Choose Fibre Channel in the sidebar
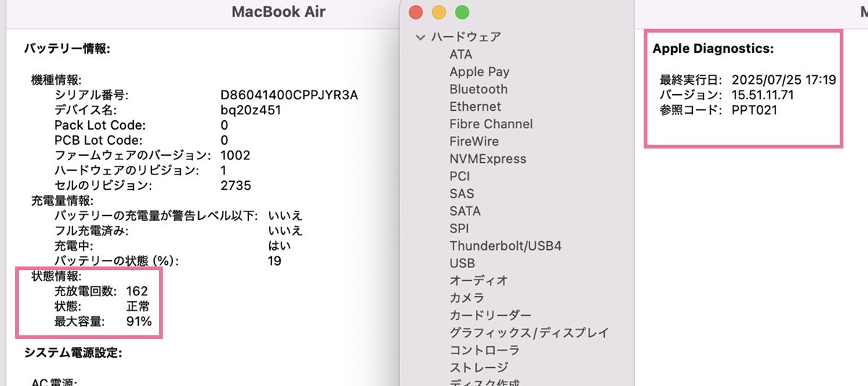 pyautogui.click(x=491, y=124)
